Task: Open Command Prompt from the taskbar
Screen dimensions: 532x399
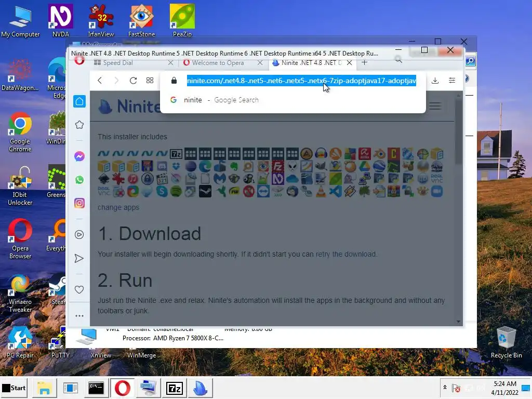Action: 96,388
